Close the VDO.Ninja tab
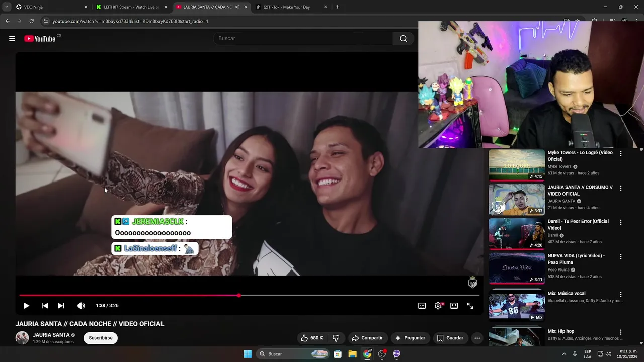Image resolution: width=644 pixels, height=362 pixels. coord(86,7)
